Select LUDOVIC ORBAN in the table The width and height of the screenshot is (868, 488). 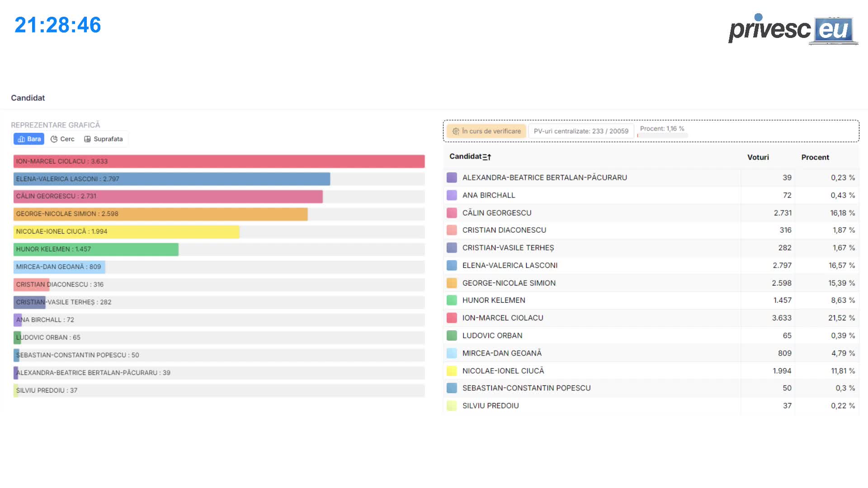tap(492, 335)
